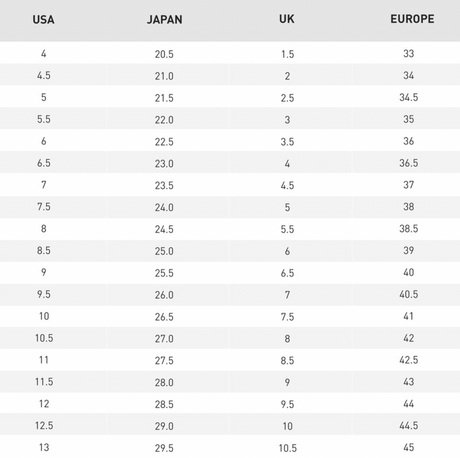Screen dimensions: 460x458
Task: Click the EUROPE column header
Action: click(x=412, y=19)
